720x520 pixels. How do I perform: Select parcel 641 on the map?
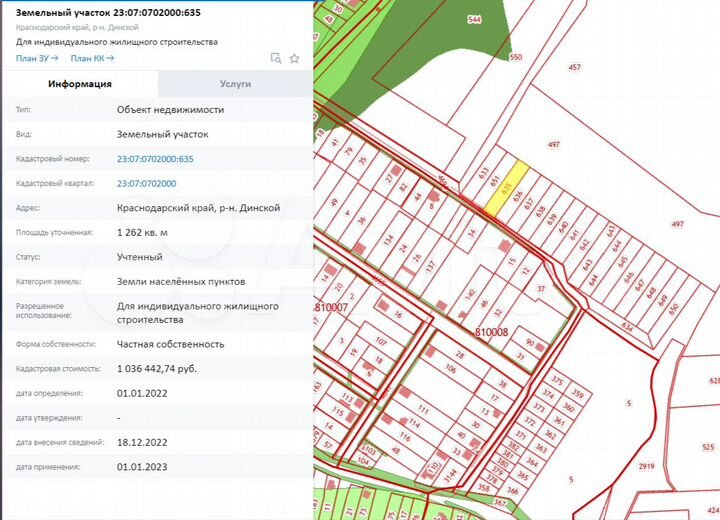574,235
